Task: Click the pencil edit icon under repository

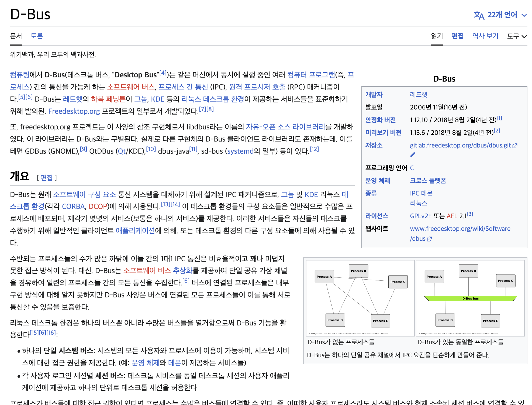Action: [413, 155]
